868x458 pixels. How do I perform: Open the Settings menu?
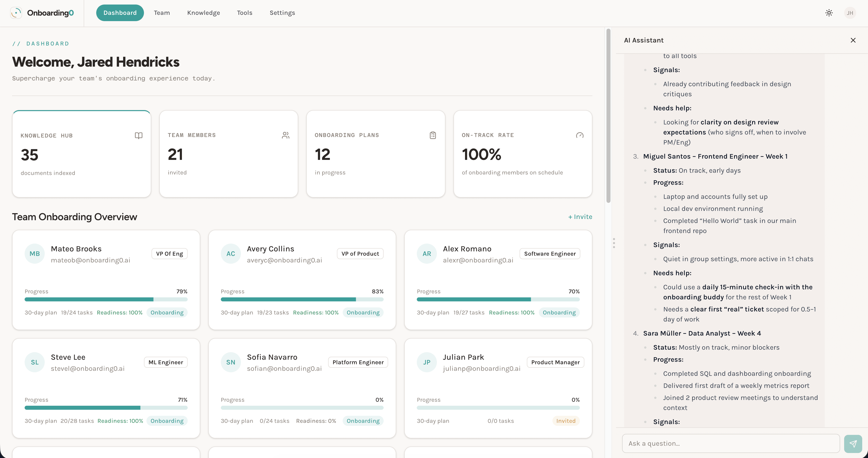click(282, 13)
